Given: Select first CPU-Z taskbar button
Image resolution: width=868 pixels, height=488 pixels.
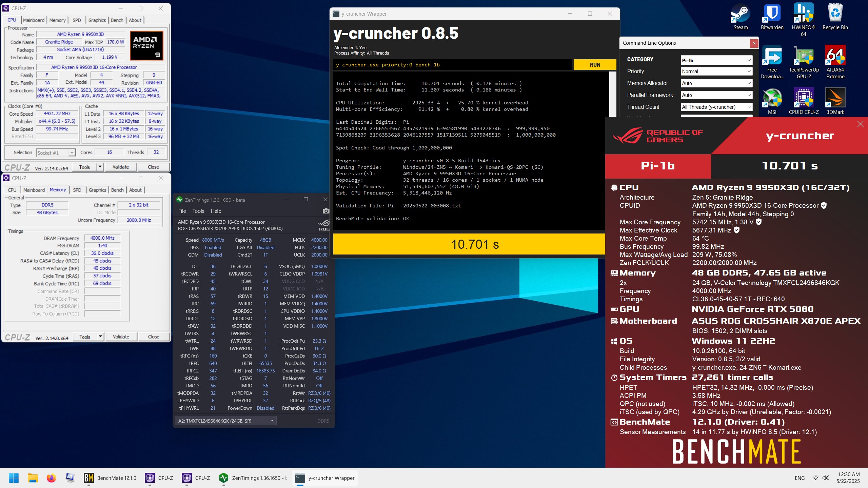Looking at the screenshot, I should coord(159,478).
